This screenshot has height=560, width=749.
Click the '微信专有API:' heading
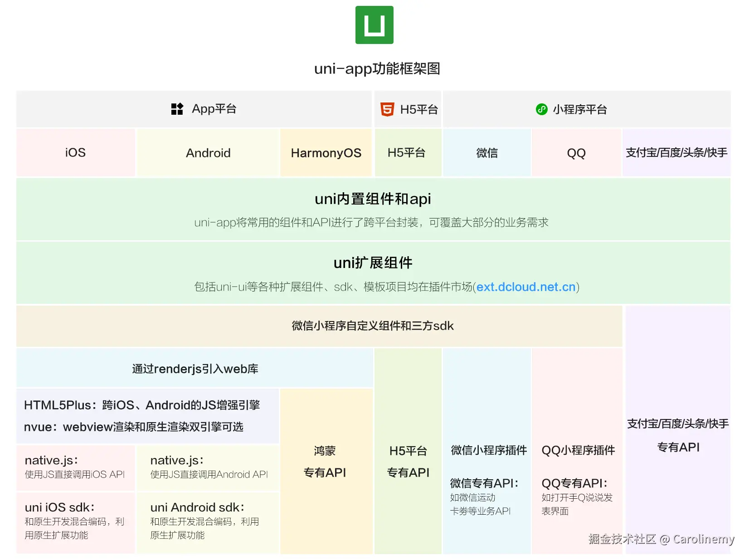coord(484,483)
